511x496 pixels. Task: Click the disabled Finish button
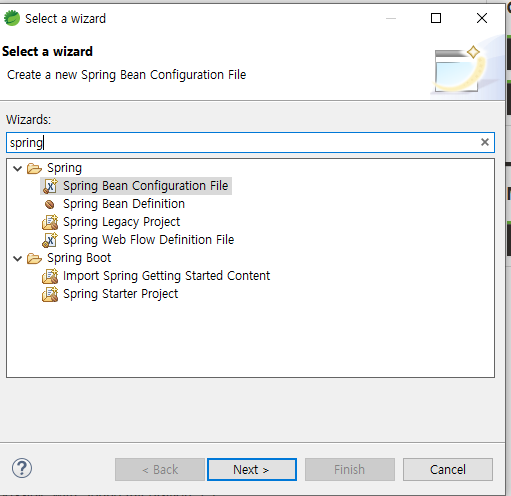[350, 469]
